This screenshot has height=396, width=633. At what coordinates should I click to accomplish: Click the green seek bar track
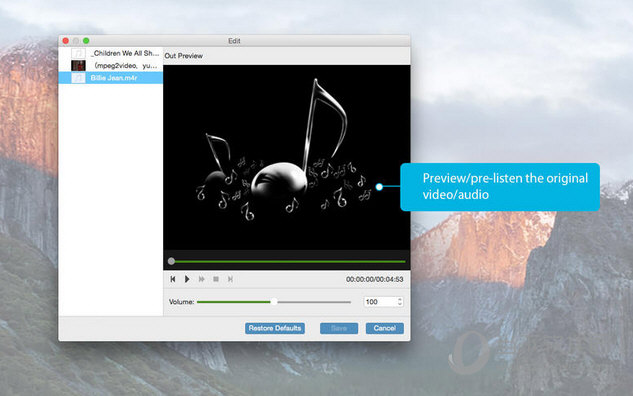[290, 262]
